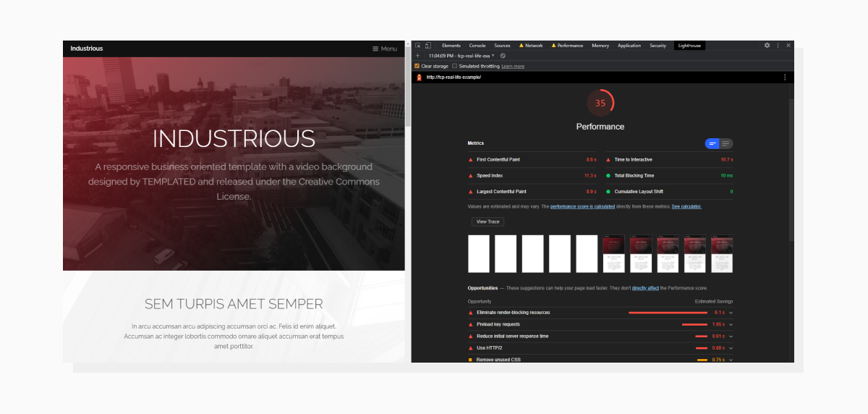Click the SEM TURPIS AMET SEMPER heading

[234, 304]
